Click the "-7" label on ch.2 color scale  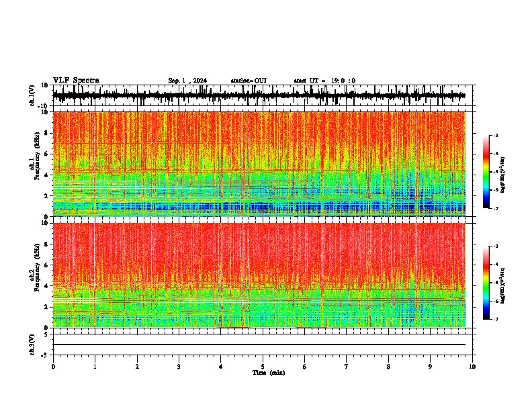pos(496,319)
